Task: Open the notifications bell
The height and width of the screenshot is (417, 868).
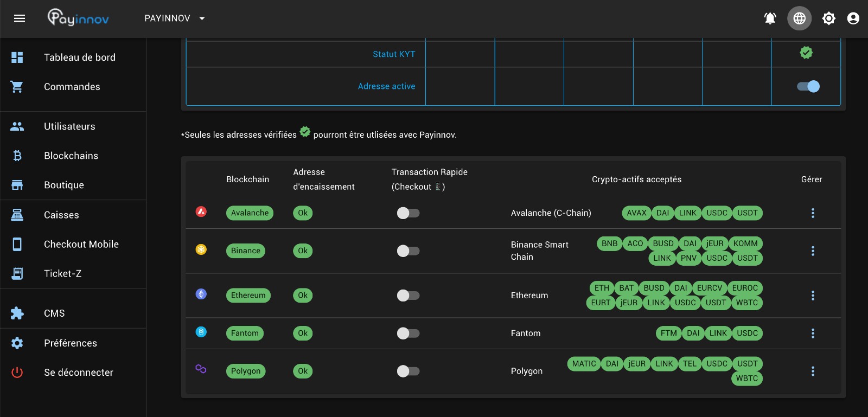Action: click(770, 18)
